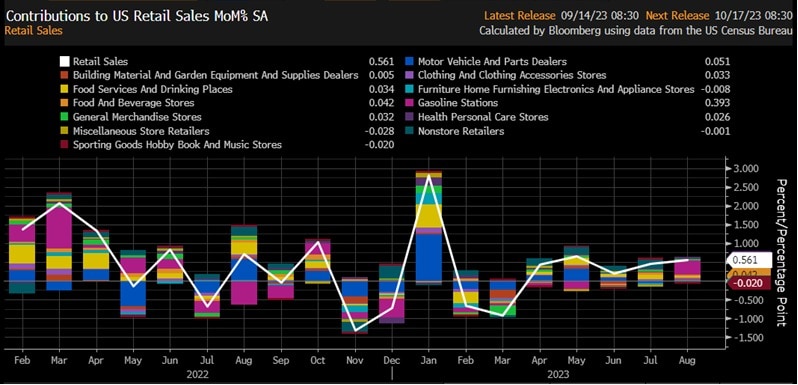Click the Food And Beverage value 0.042
The width and height of the screenshot is (798, 385).
382,103
